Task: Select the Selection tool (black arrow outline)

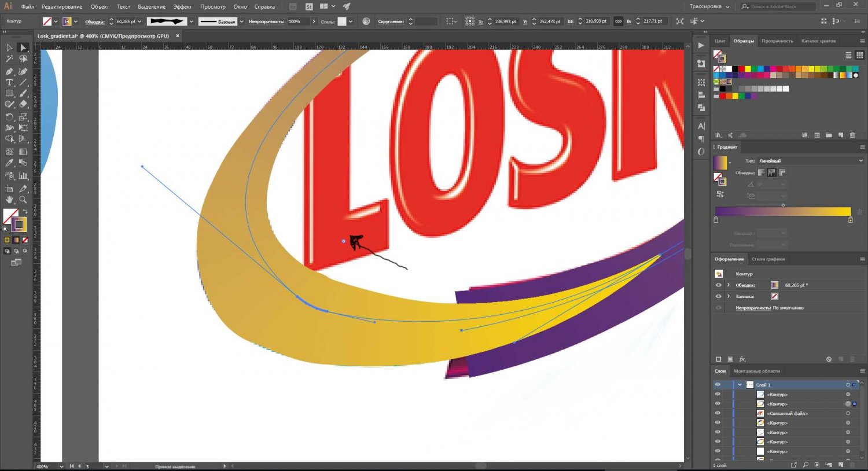Action: click(x=9, y=48)
